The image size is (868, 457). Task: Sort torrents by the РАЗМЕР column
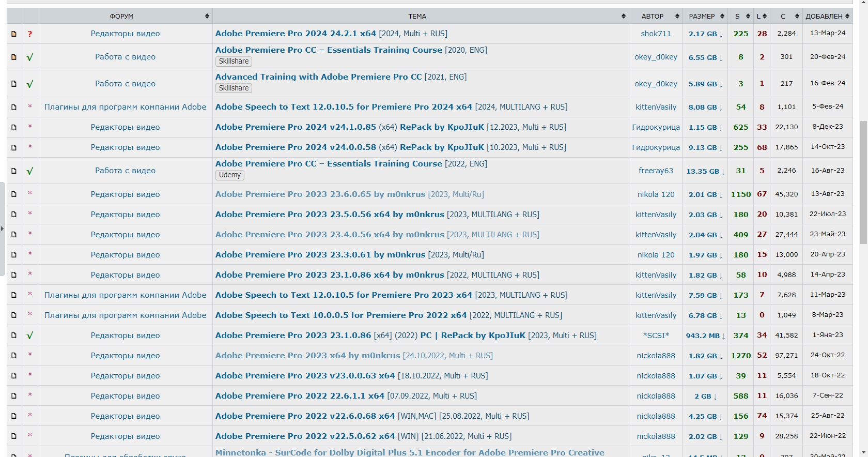click(x=705, y=16)
